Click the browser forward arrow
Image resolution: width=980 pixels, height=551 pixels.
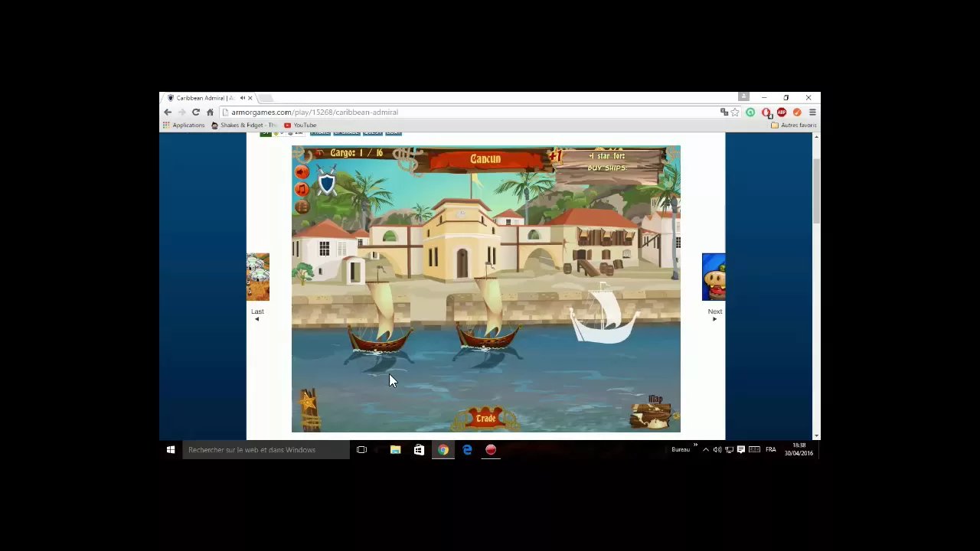181,112
